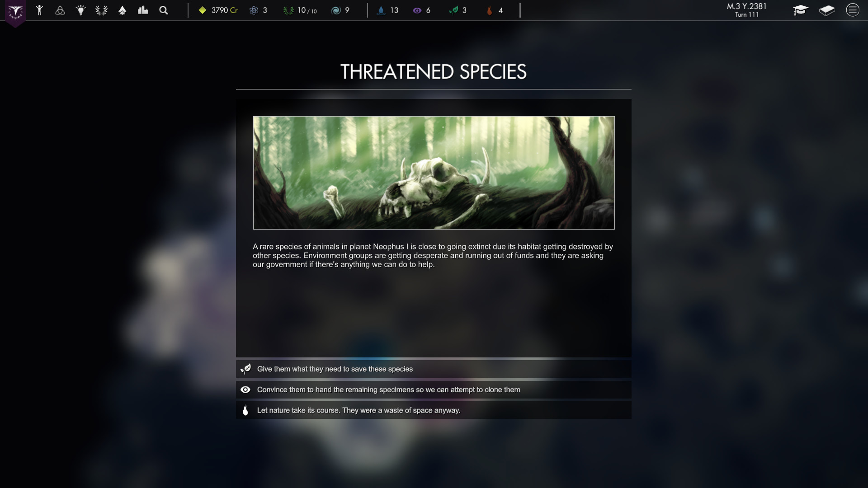Toggle the leaf/ecology resource indicator
The height and width of the screenshot is (488, 868).
(454, 10)
